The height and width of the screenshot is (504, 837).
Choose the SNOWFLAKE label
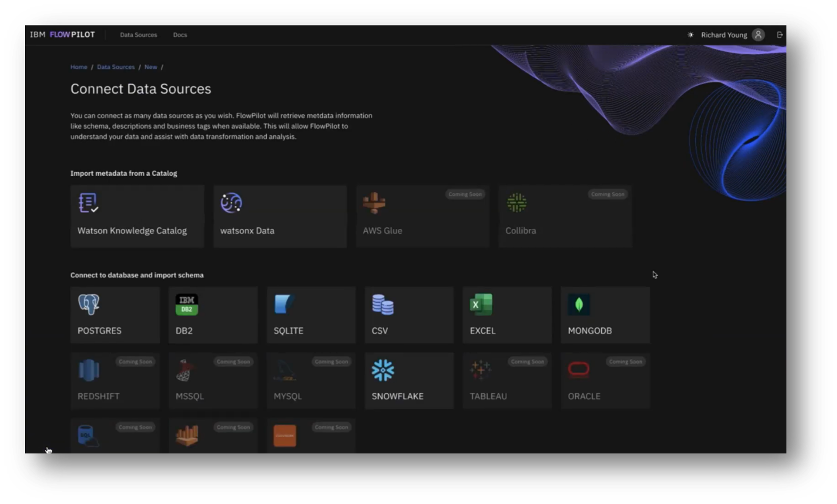[x=398, y=396]
